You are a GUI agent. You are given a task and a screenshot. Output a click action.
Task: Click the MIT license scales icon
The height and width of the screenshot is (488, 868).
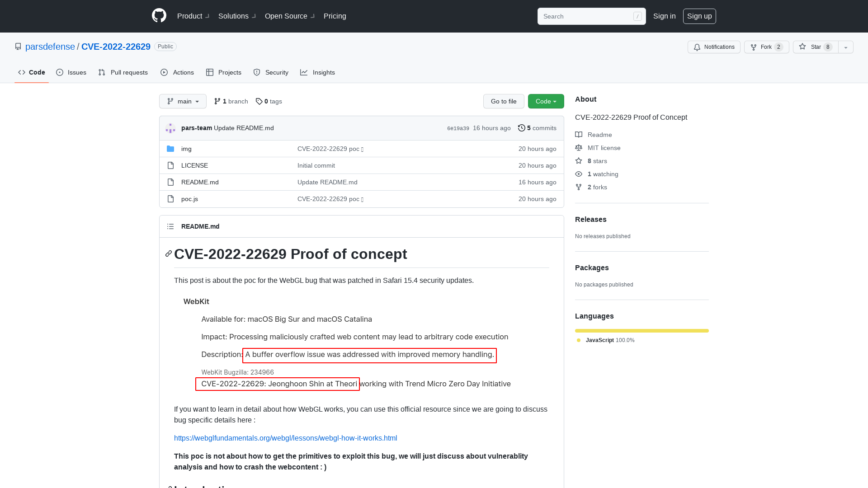coord(579,148)
